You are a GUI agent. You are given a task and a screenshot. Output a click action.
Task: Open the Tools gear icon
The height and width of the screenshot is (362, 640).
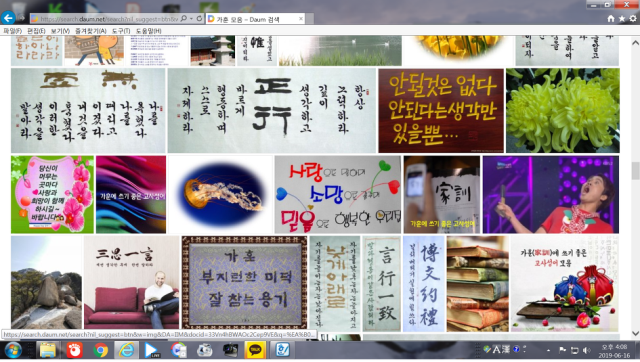point(633,18)
